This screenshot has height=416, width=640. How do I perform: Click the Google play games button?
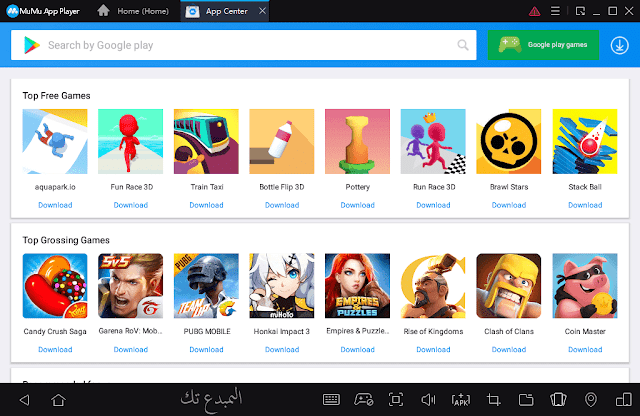543,45
